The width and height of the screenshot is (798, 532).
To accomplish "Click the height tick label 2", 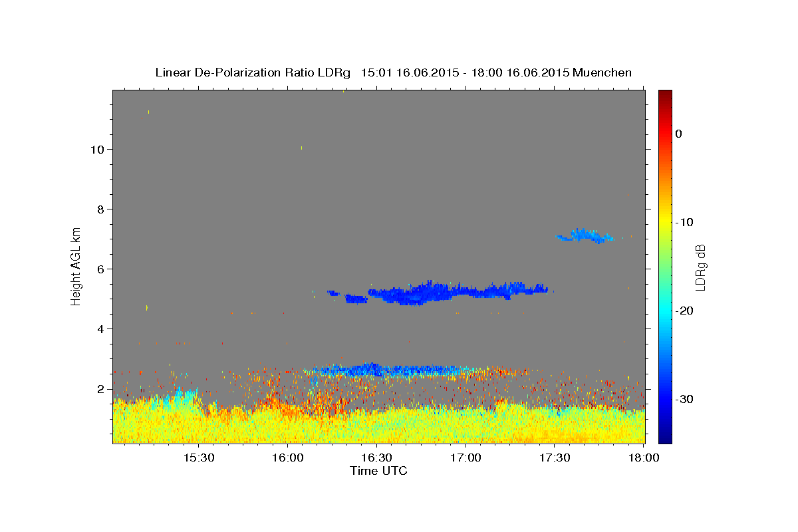I will pos(101,388).
